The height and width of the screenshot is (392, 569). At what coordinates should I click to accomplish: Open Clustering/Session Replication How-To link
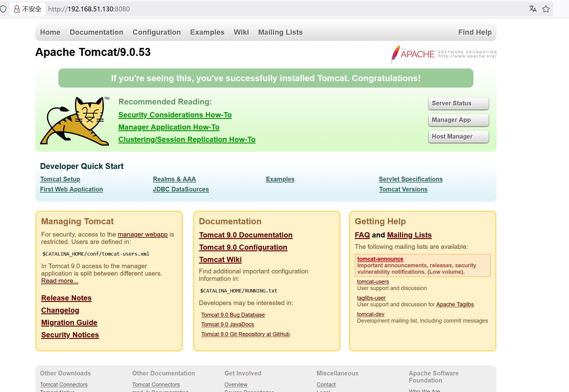(x=187, y=139)
